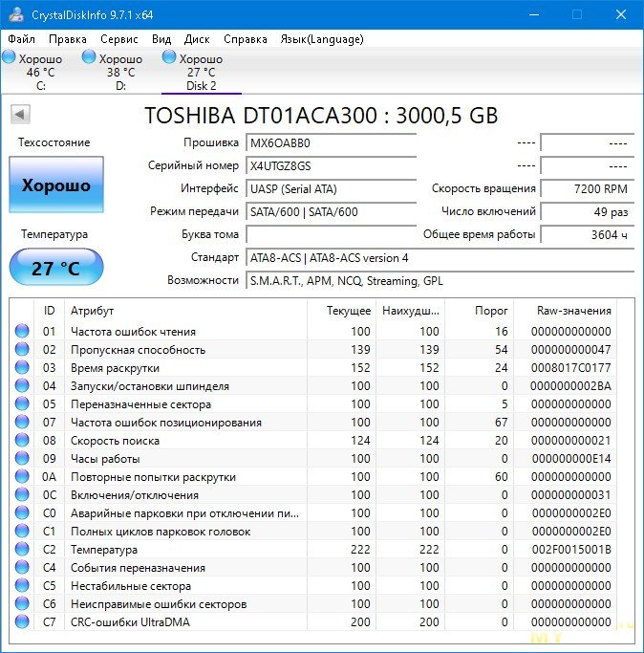Click the CrystalDiskInfo app icon in title bar
The width and height of the screenshot is (644, 653).
point(16,15)
